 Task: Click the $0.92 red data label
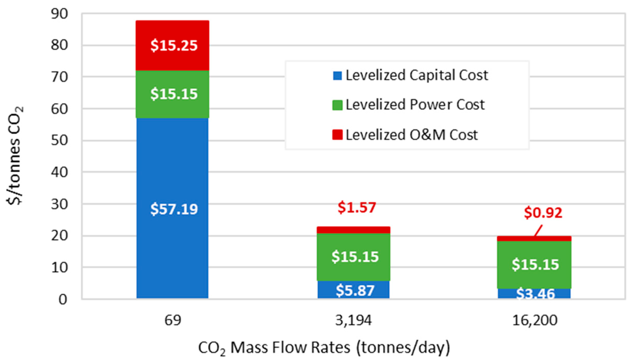tap(543, 213)
